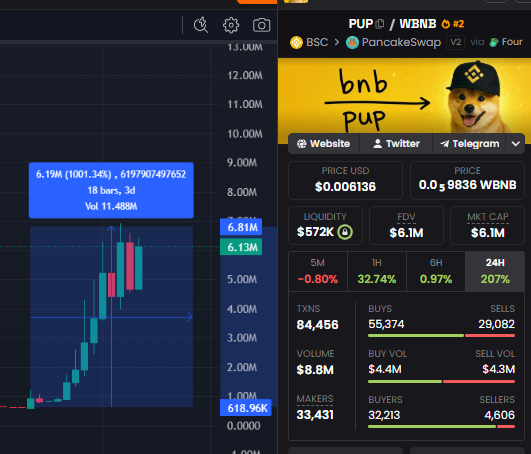
Task: Select the 6H timeframe tab
Action: pos(436,271)
